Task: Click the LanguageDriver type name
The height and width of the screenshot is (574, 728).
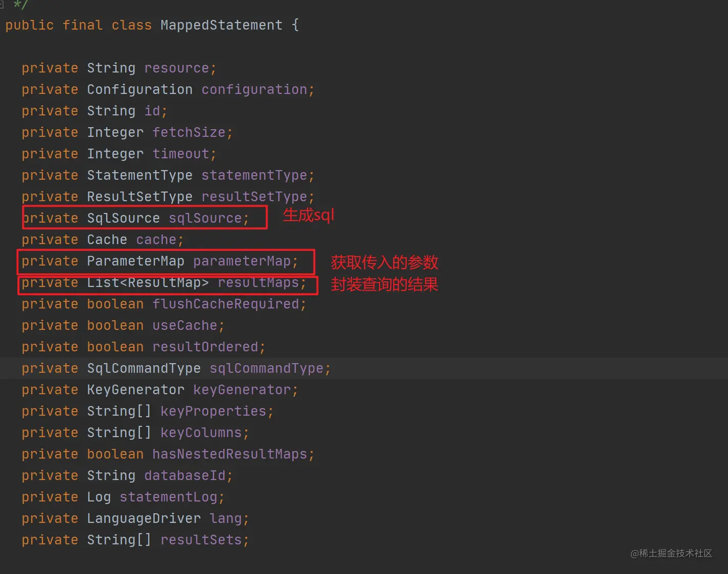Action: 144,518
